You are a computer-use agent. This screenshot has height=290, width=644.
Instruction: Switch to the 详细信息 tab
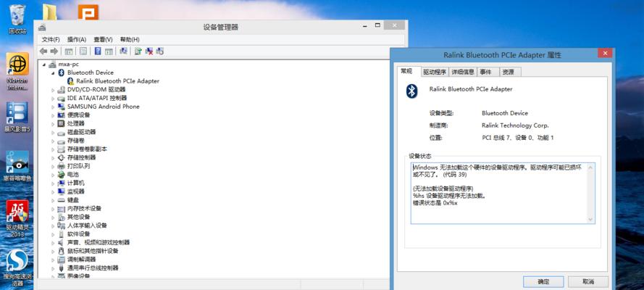[463, 72]
